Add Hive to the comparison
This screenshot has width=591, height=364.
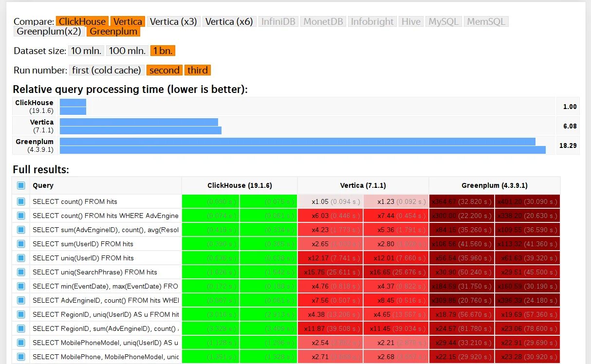click(x=411, y=21)
